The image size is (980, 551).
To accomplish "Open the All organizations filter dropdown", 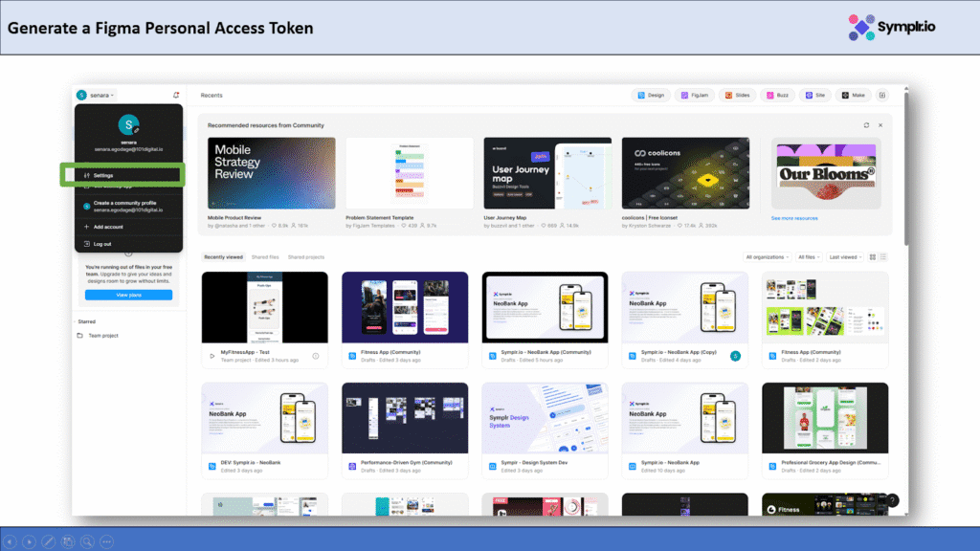I will pyautogui.click(x=768, y=257).
